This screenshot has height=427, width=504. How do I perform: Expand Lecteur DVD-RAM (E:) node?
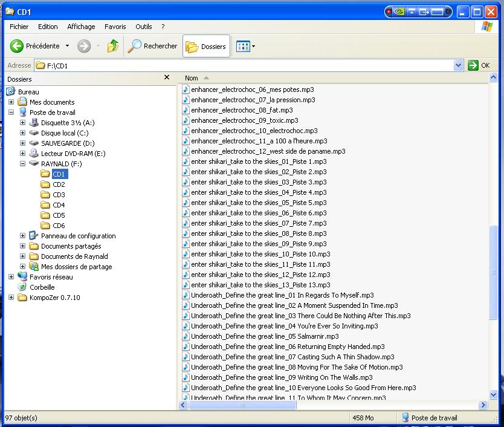[22, 154]
